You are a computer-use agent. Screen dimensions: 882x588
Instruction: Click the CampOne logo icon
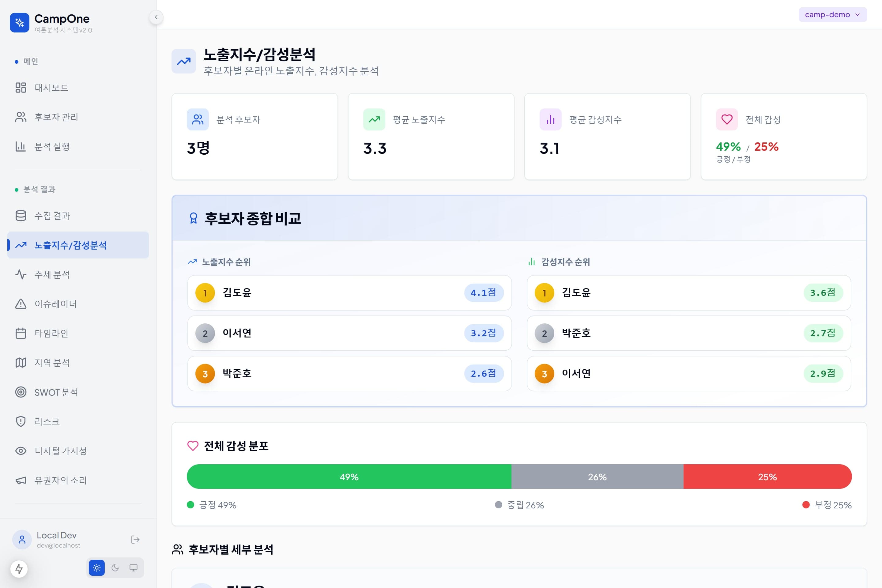[x=20, y=23]
